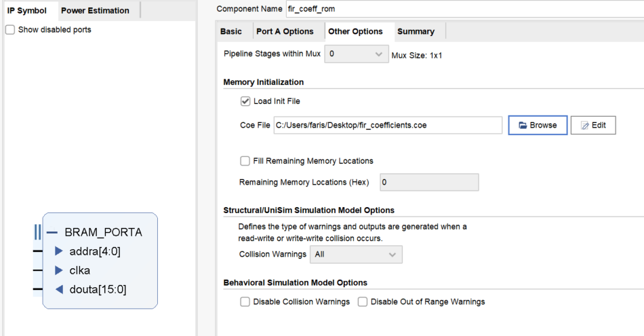
Task: Click the folder icon on Browse button
Action: pyautogui.click(x=523, y=126)
